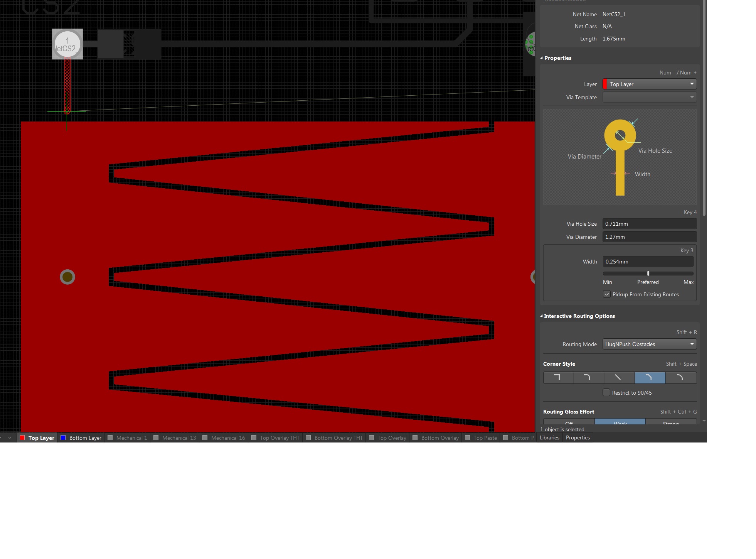756x559 pixels.
Task: Click the Net Name value NetCS2_1
Action: pos(614,14)
